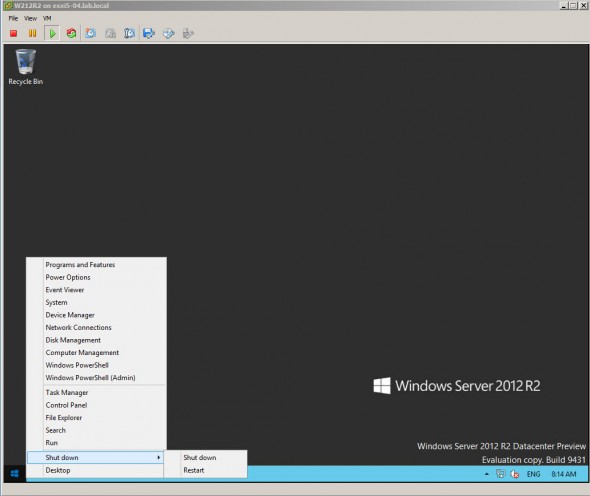Open Control Panel entry

point(96,405)
